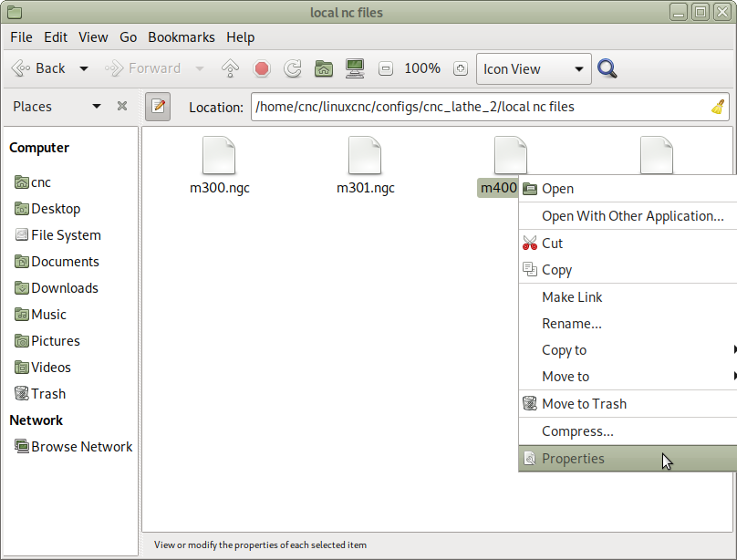
Task: Open Documents in the sidebar
Action: [57, 262]
